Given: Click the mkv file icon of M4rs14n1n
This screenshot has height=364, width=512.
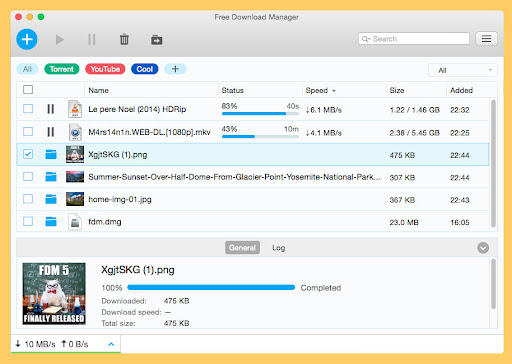Looking at the screenshot, I should click(x=75, y=132).
